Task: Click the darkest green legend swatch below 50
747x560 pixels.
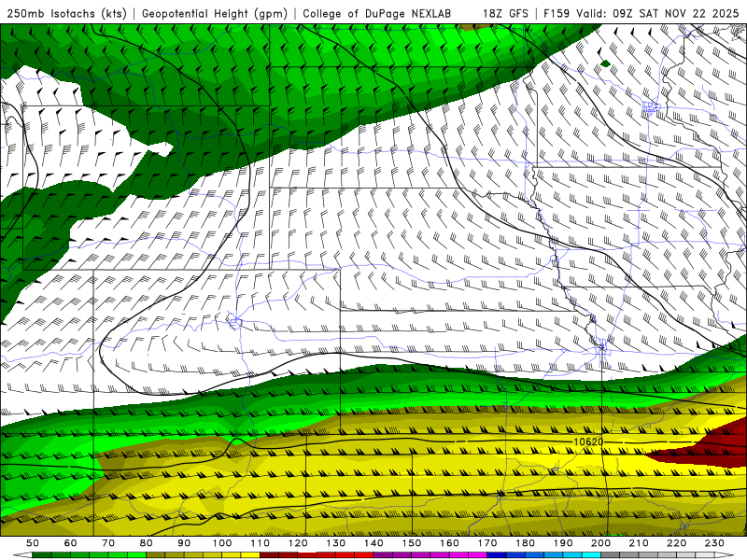Action: coord(42,555)
